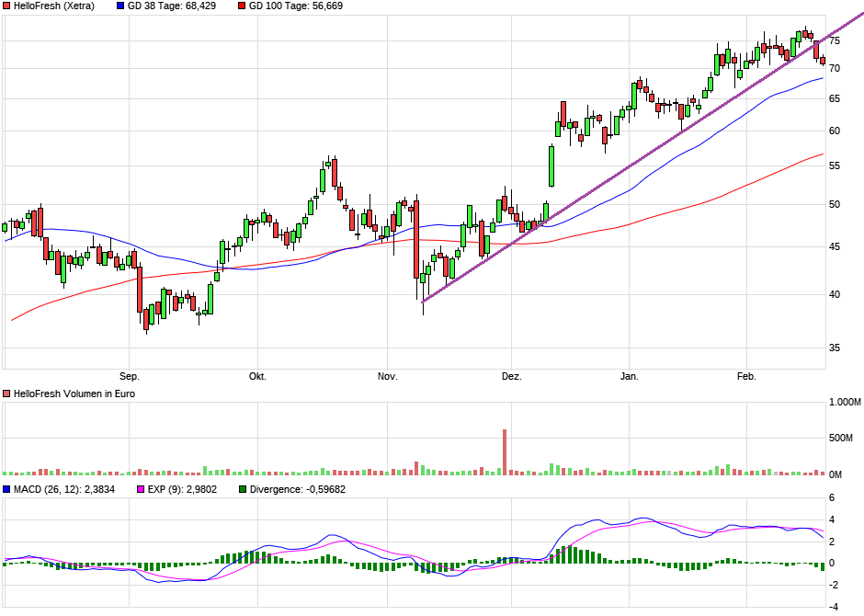The image size is (864, 616).
Task: Click the long red early-November drop candle
Action: pyautogui.click(x=416, y=239)
